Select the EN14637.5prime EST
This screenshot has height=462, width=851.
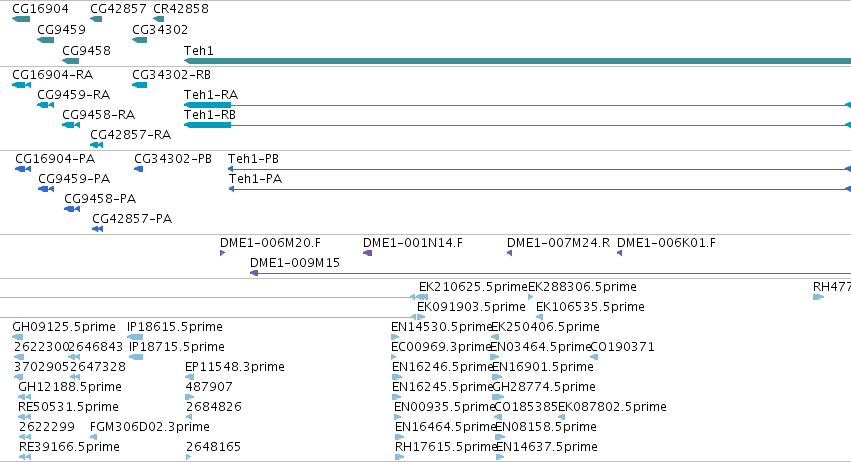click(x=500, y=458)
